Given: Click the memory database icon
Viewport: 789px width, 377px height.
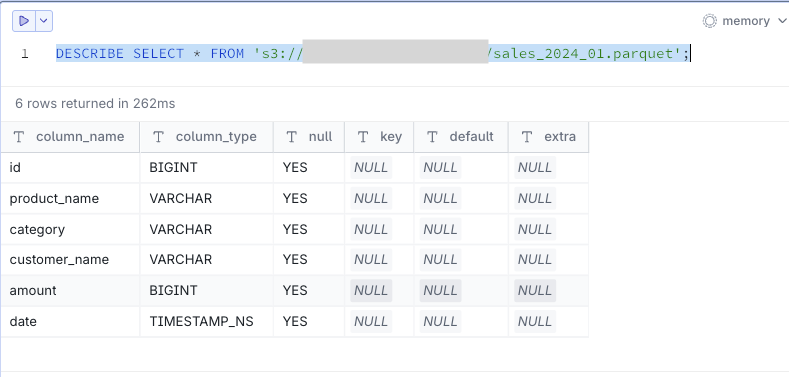Looking at the screenshot, I should coord(709,21).
